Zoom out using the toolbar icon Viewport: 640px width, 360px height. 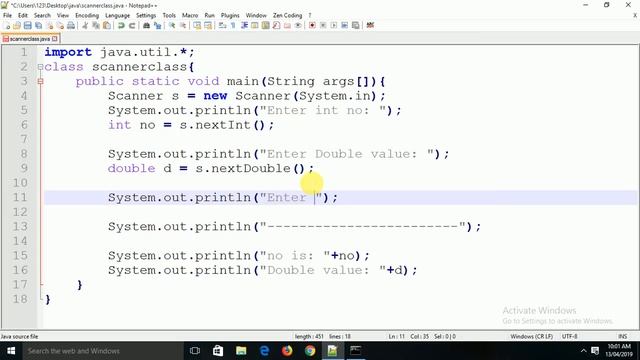(182, 25)
